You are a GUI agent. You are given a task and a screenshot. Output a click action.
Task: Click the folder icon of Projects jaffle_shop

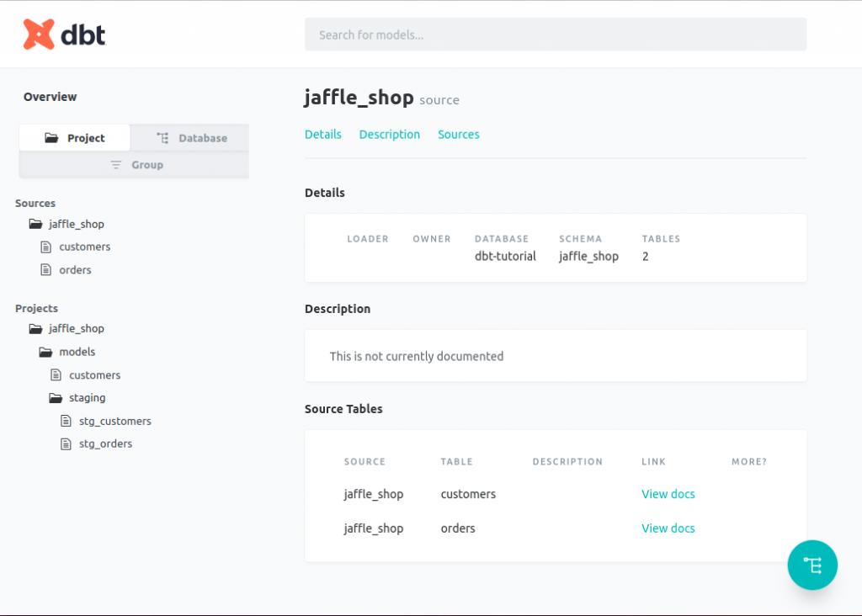point(35,328)
